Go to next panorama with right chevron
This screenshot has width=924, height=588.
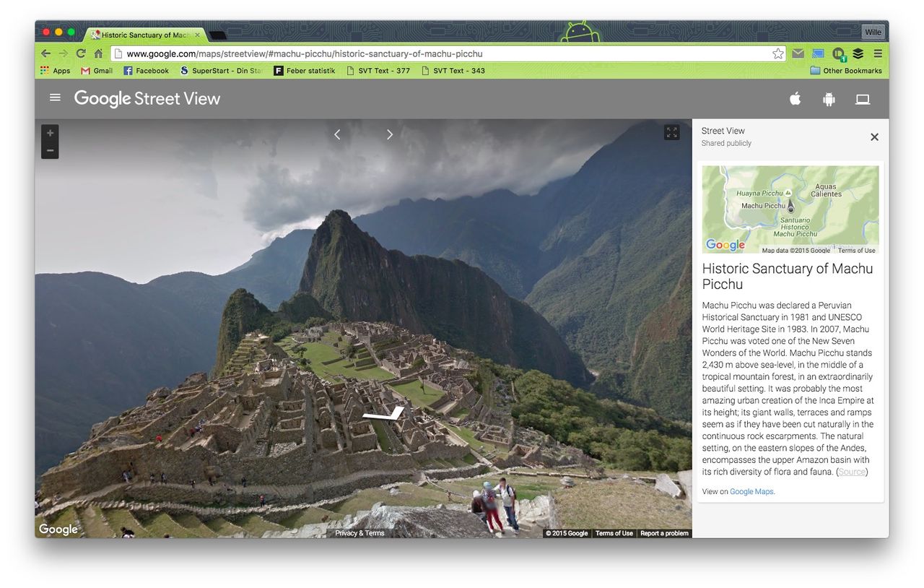click(x=390, y=134)
